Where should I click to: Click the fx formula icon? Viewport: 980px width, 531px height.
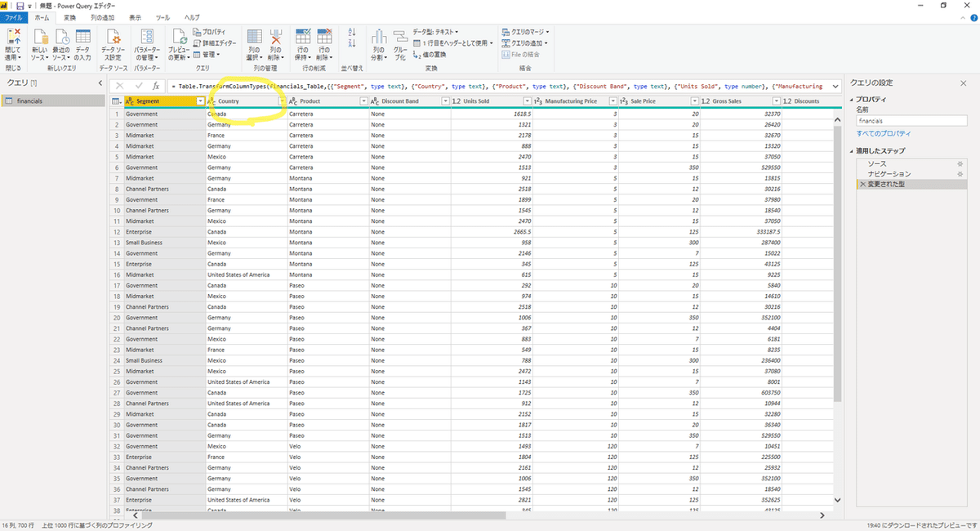click(x=155, y=85)
